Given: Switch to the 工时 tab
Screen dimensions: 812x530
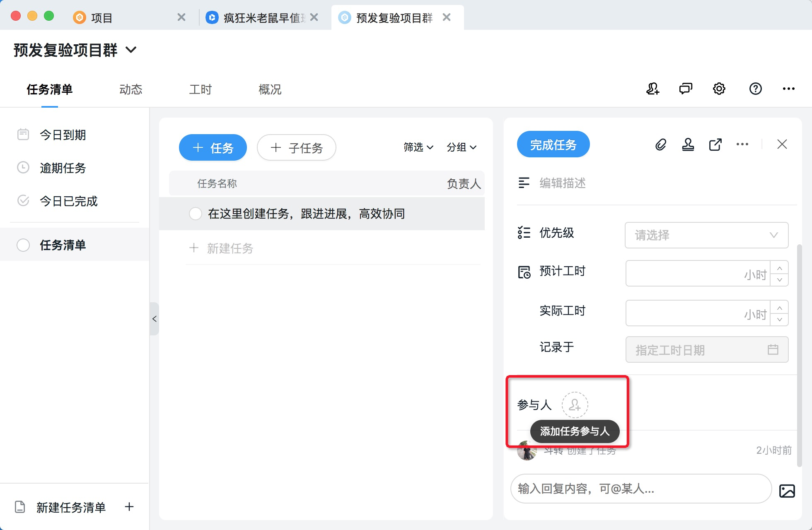Looking at the screenshot, I should (200, 89).
